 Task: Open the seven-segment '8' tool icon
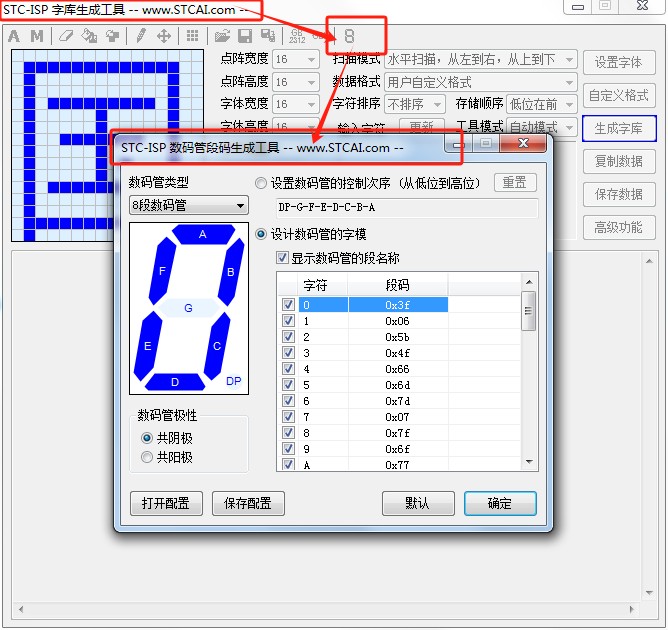[x=349, y=36]
